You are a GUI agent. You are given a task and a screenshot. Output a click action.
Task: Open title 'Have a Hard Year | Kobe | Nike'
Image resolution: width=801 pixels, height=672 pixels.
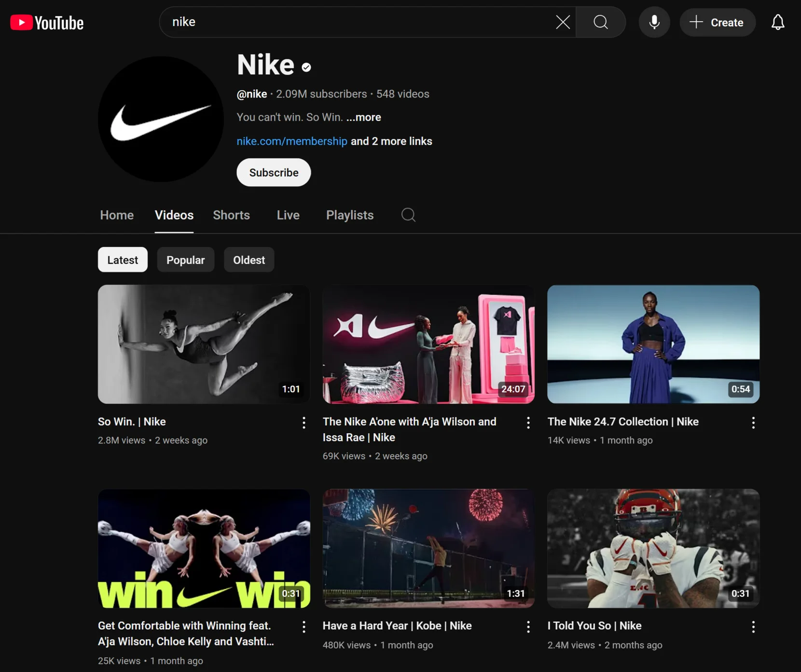pos(397,626)
